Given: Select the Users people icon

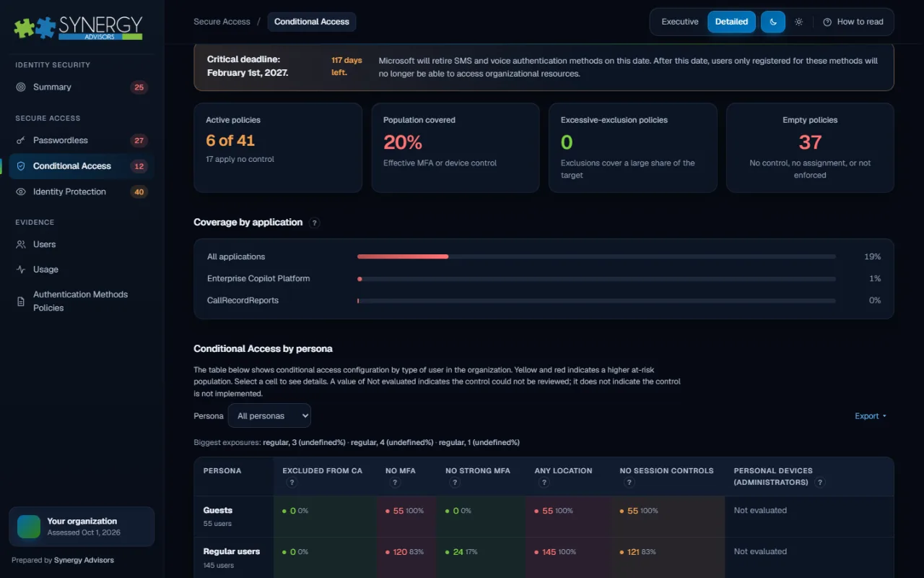Looking at the screenshot, I should tap(20, 245).
